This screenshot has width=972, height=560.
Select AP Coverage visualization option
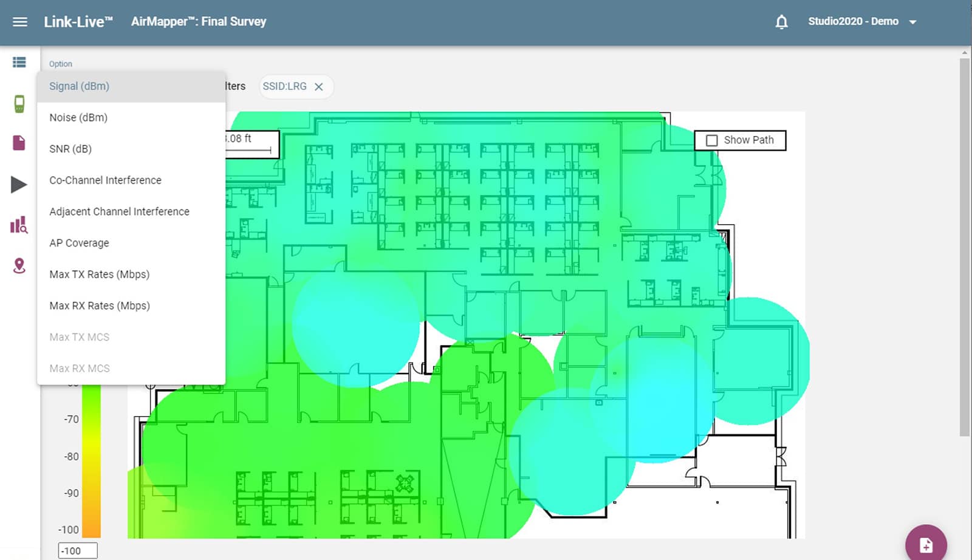[x=78, y=243]
